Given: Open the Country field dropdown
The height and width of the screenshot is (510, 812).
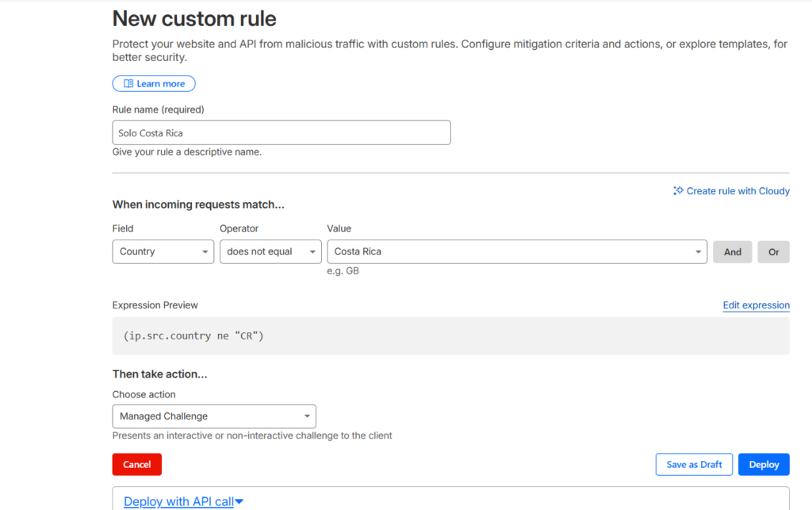Looking at the screenshot, I should click(163, 251).
